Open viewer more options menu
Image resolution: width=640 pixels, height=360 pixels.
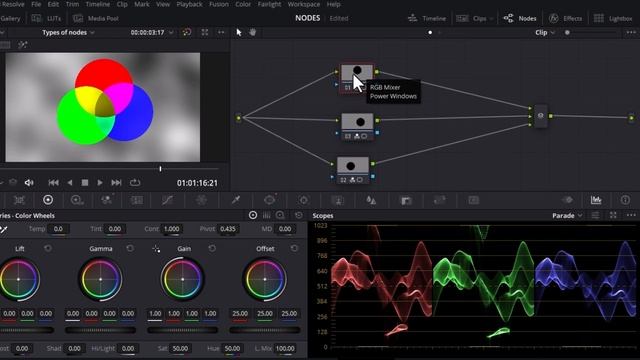pyautogui.click(x=221, y=32)
